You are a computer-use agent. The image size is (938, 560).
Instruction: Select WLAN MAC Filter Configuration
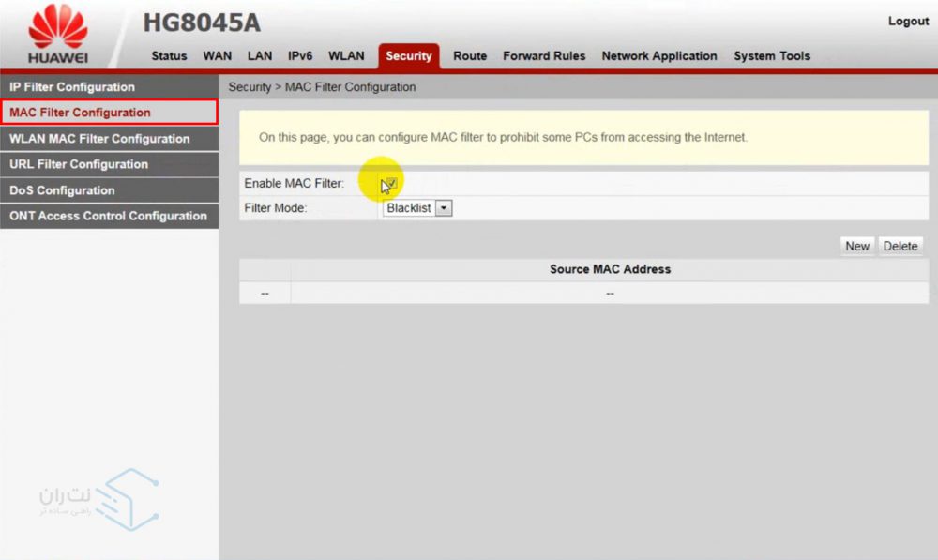point(99,139)
